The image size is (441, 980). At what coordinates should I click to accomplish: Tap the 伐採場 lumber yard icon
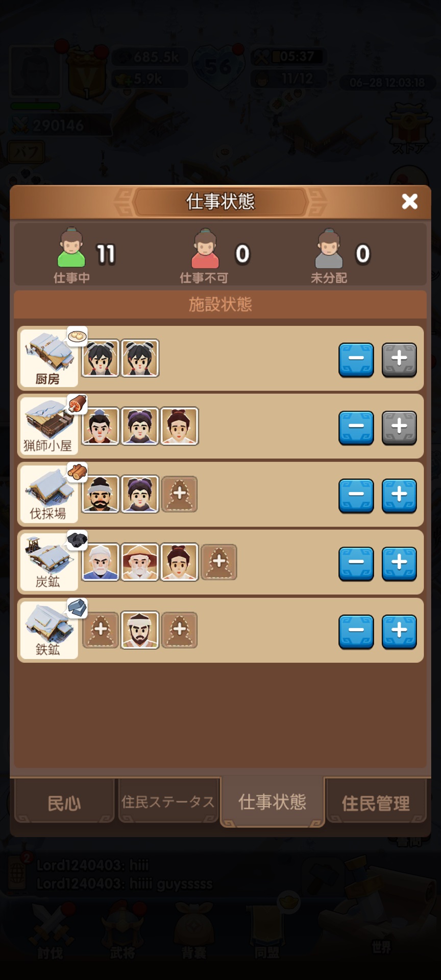(x=48, y=494)
